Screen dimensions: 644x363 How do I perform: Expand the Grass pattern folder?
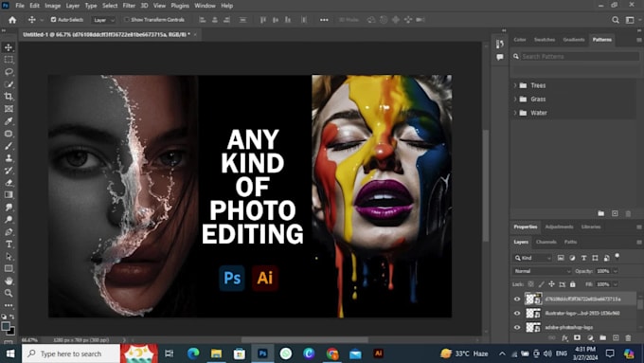(515, 100)
